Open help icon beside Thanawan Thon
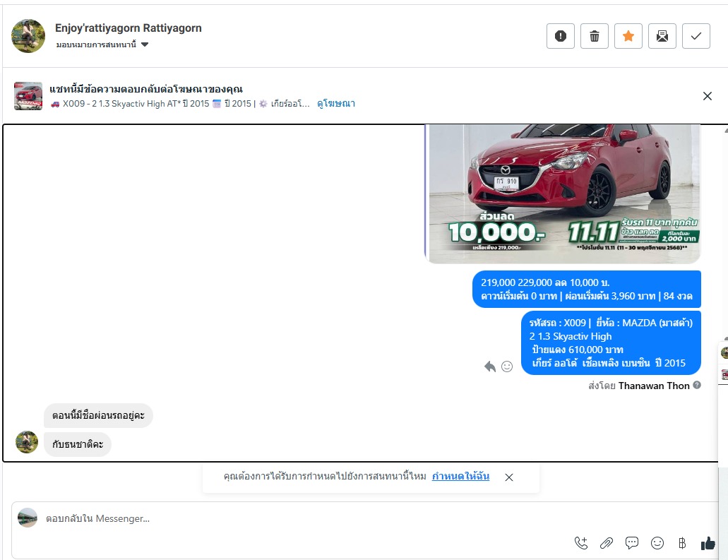Screen dimensions: 728x560 coord(697,385)
